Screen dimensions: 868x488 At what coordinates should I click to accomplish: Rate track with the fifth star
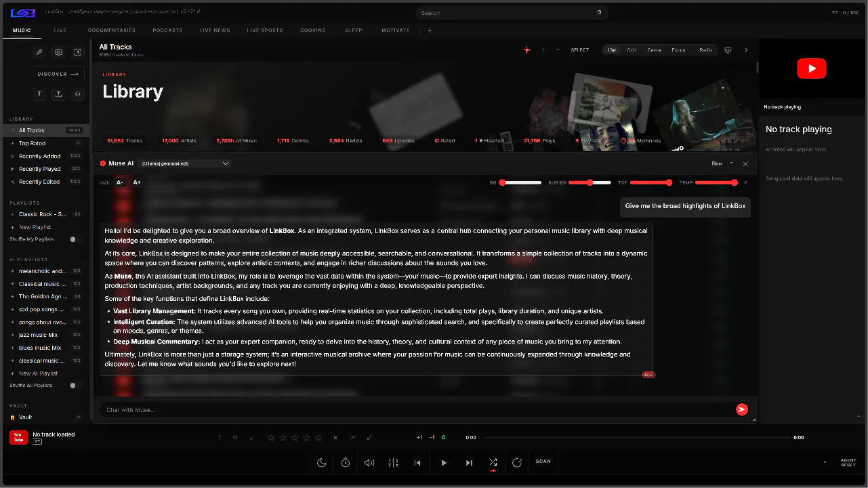(320, 438)
